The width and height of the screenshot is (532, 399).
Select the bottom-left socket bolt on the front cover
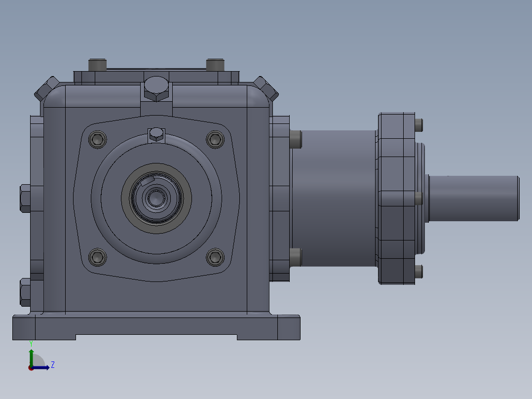coord(98,257)
